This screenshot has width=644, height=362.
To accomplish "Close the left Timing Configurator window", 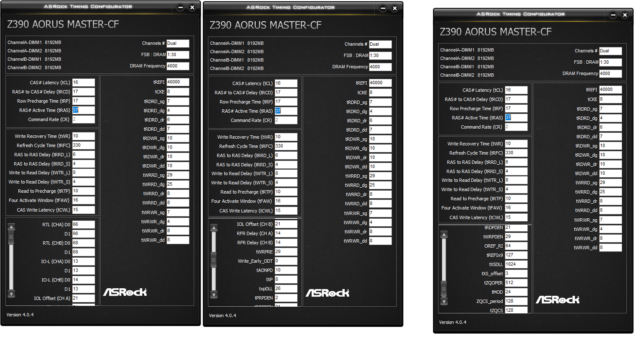I will click(192, 8).
